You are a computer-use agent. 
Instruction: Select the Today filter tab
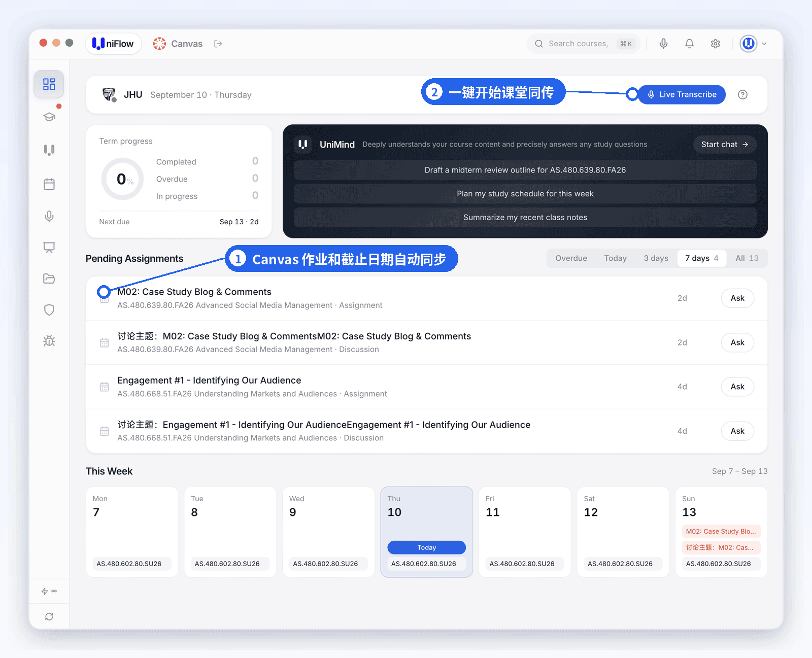(x=615, y=258)
